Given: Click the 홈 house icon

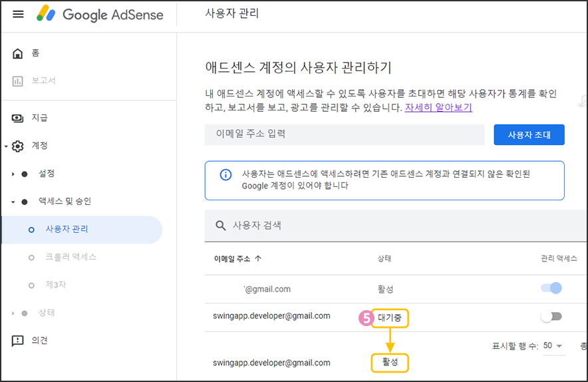Looking at the screenshot, I should [18, 53].
